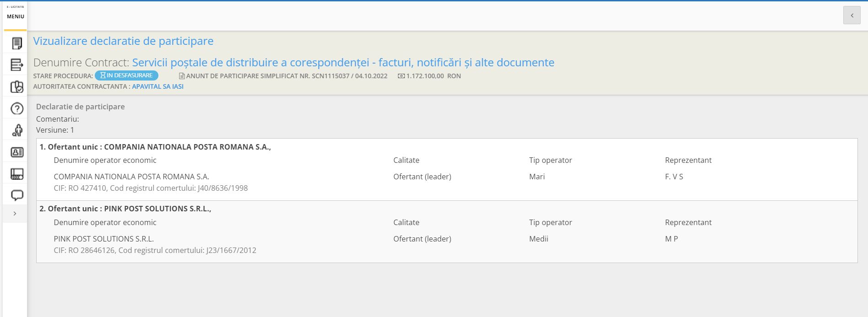Click 'Reprezentant' header in first offer block
The image size is (868, 317).
(x=688, y=160)
